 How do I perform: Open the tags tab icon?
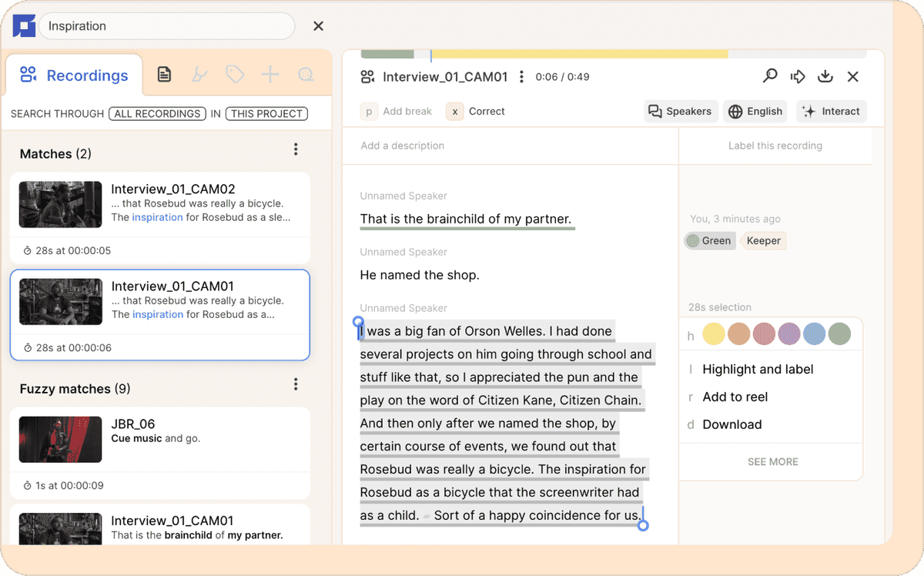tap(235, 75)
